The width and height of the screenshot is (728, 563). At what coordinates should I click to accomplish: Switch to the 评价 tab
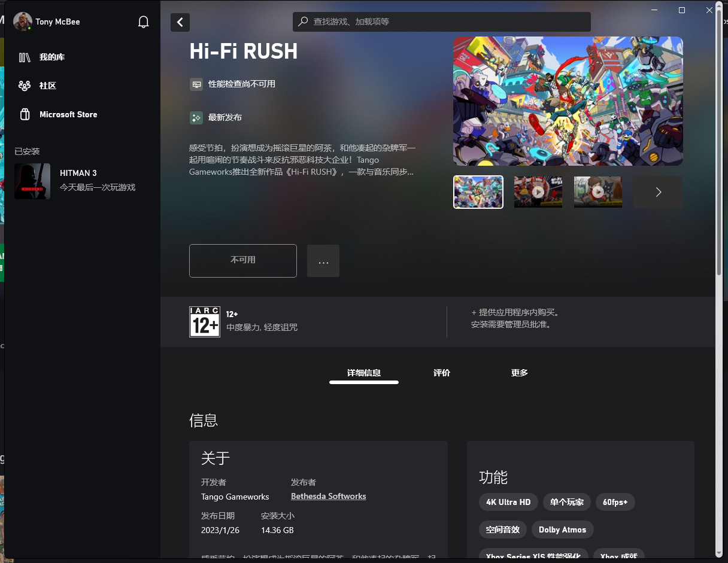click(442, 373)
